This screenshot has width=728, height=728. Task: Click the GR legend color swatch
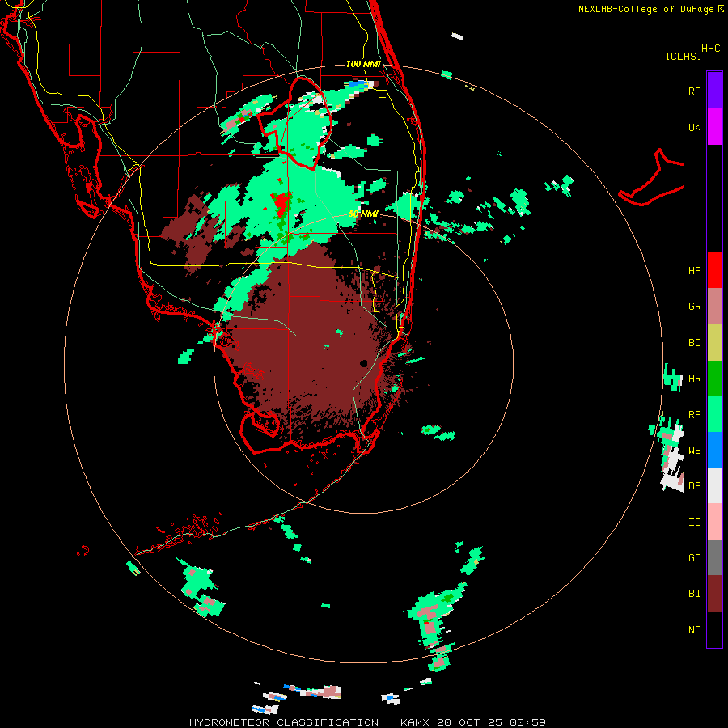714,307
